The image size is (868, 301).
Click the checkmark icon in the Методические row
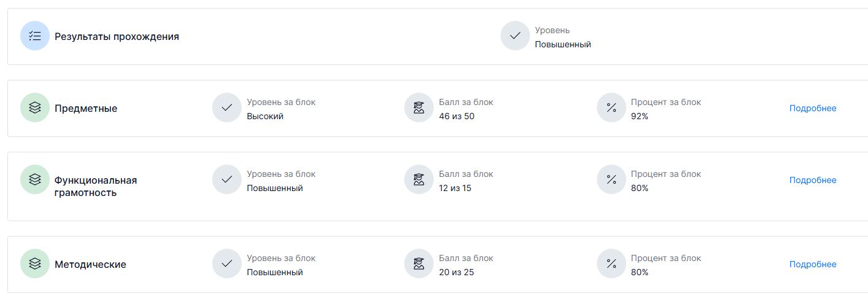pyautogui.click(x=227, y=264)
